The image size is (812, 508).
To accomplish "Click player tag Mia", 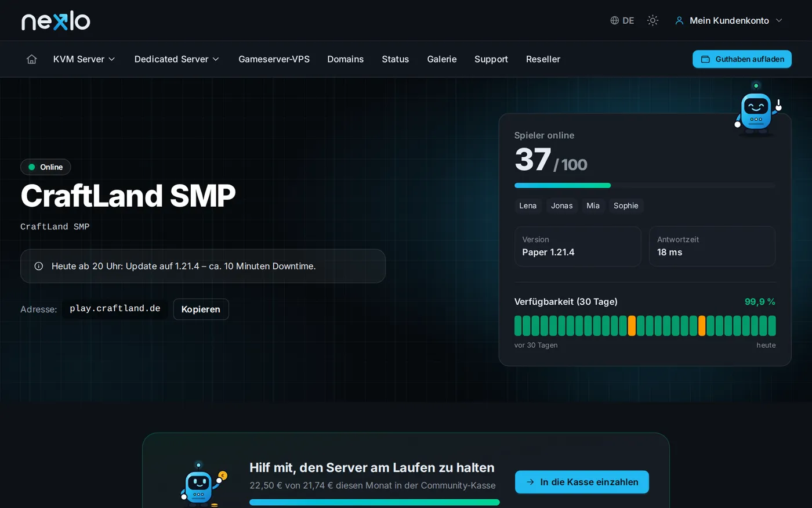I will (593, 206).
